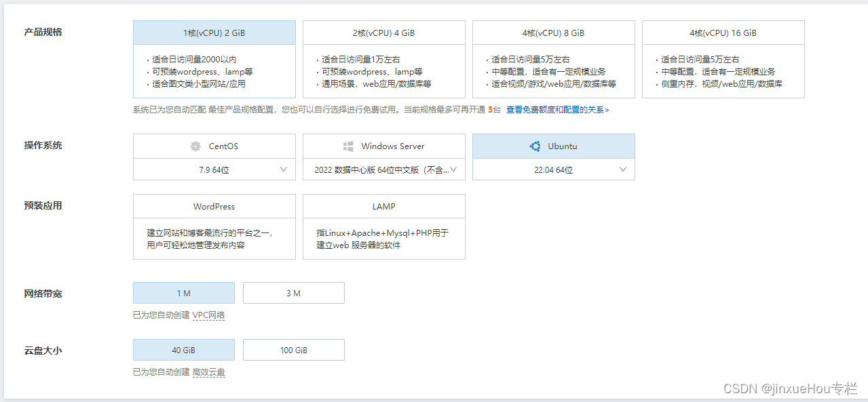Click the 操作系统 section label
Image resolution: width=868 pixels, height=402 pixels.
43,145
